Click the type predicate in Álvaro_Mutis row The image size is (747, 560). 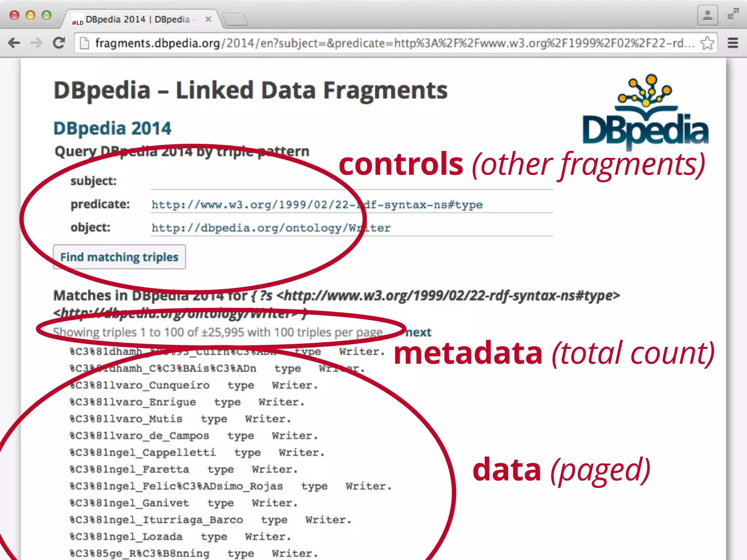click(214, 419)
